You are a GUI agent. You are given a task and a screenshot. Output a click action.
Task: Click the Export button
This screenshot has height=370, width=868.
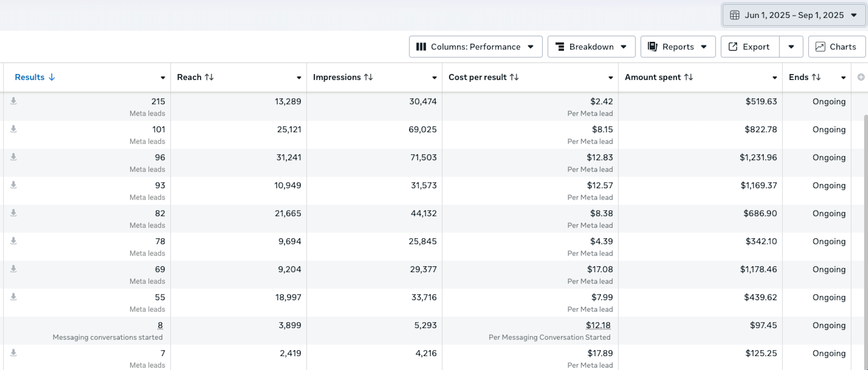click(750, 47)
